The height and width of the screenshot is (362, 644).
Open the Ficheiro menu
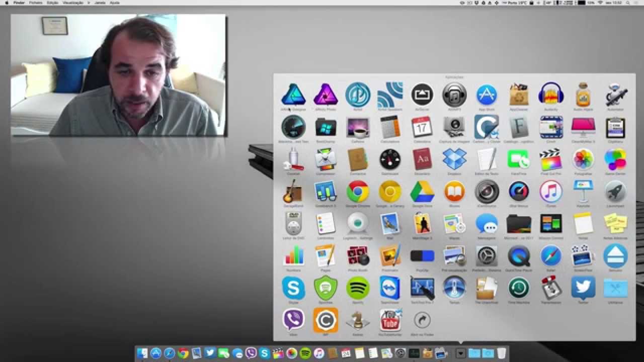(36, 3)
